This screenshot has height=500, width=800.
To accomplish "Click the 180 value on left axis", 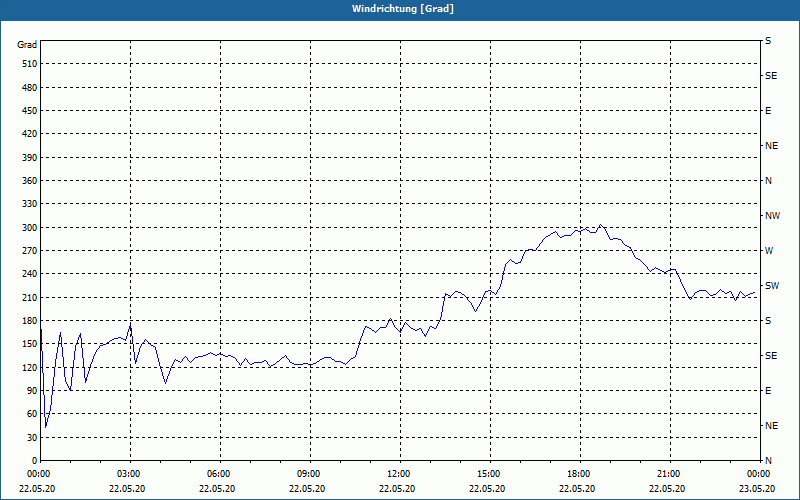I will click(x=30, y=321).
